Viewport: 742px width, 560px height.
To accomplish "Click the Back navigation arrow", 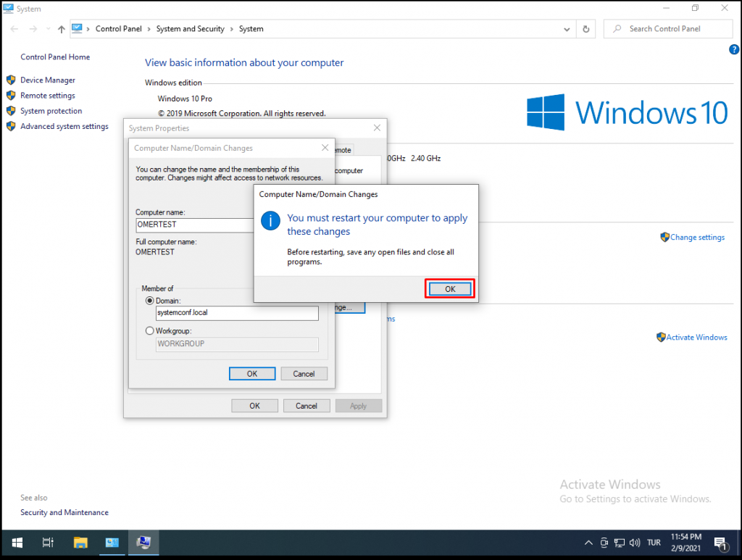I will click(13, 28).
